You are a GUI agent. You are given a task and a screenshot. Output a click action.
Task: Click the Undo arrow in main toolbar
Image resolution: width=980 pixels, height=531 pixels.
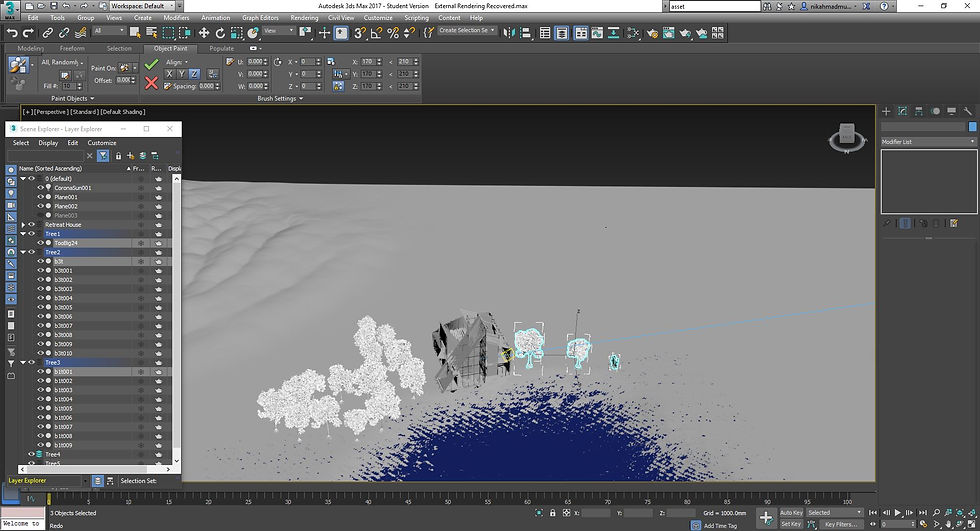click(12, 32)
